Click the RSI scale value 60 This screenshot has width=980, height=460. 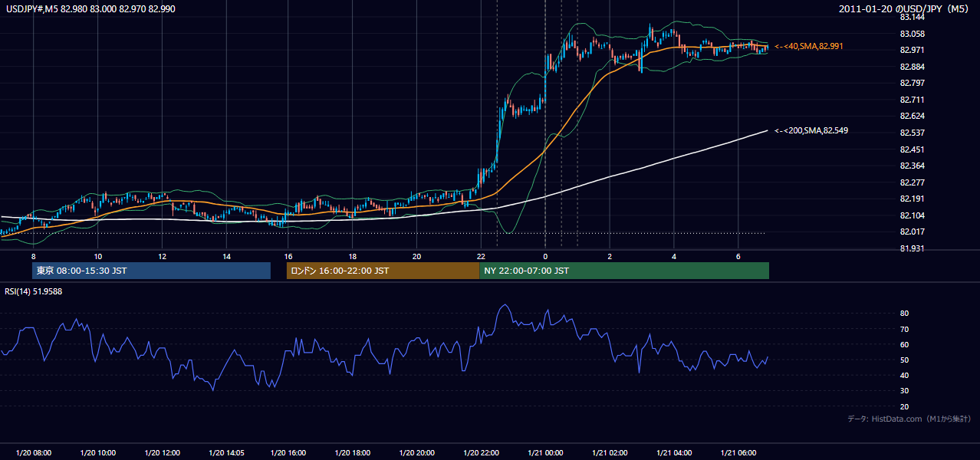tap(904, 344)
